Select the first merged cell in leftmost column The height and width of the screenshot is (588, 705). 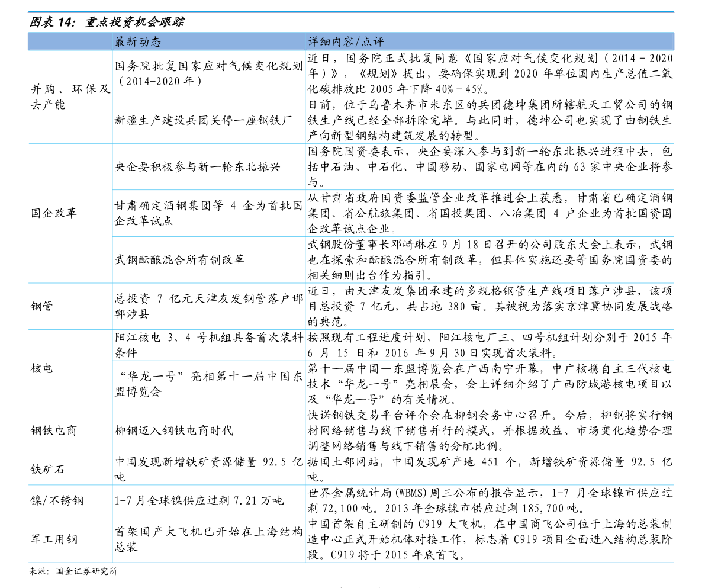70,97
